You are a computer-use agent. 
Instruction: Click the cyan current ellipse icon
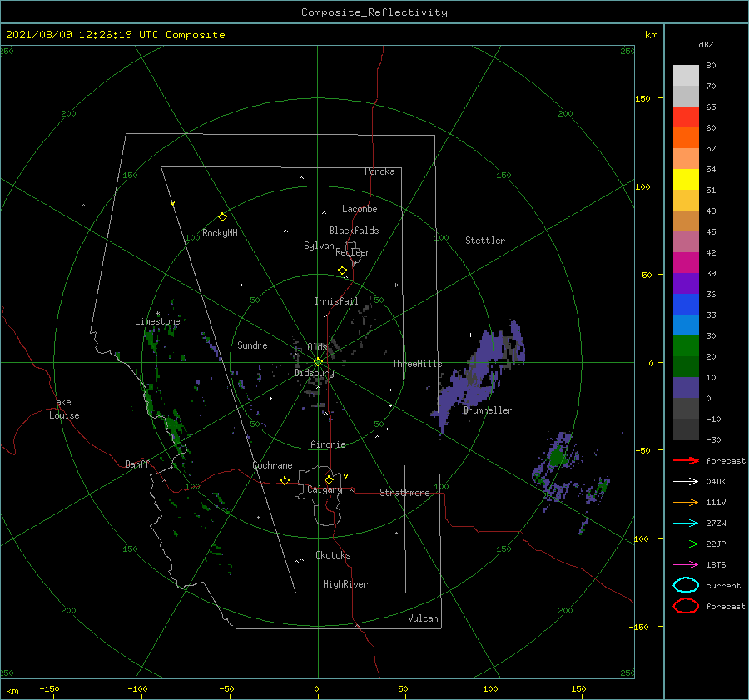[686, 585]
